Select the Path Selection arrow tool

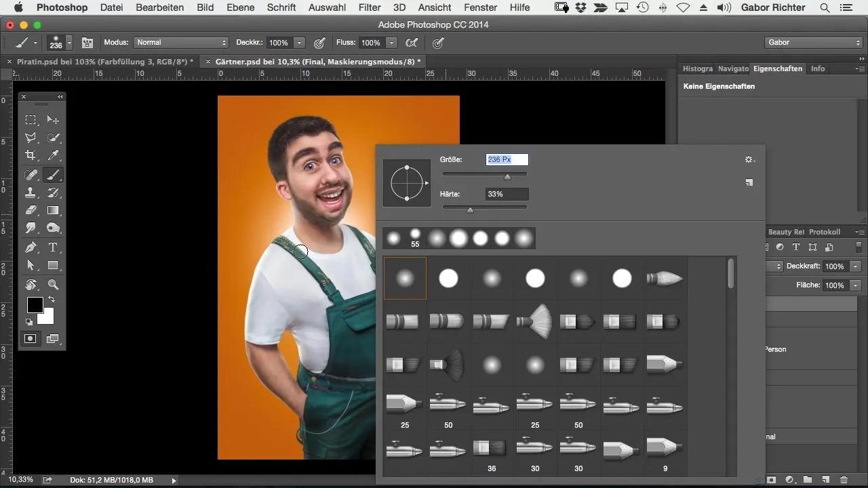pyautogui.click(x=31, y=266)
